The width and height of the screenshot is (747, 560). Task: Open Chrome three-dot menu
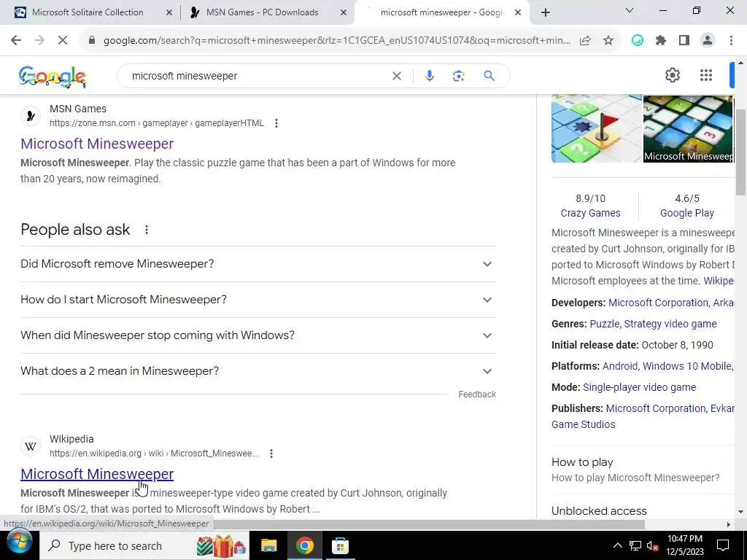click(731, 41)
